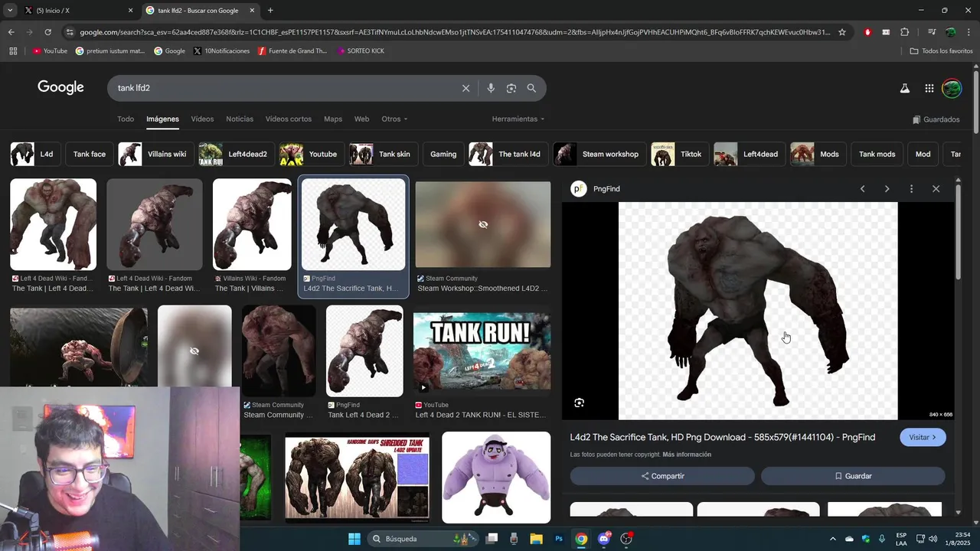Search by voice using the microphone icon
Viewport: 980px width, 551px height.
[491, 88]
